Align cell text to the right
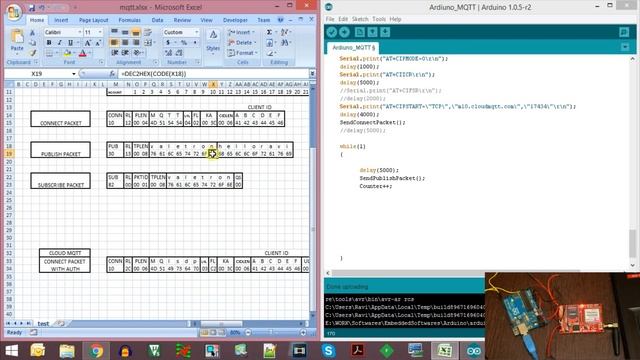Screen dimensions: 640x360 (136, 42)
